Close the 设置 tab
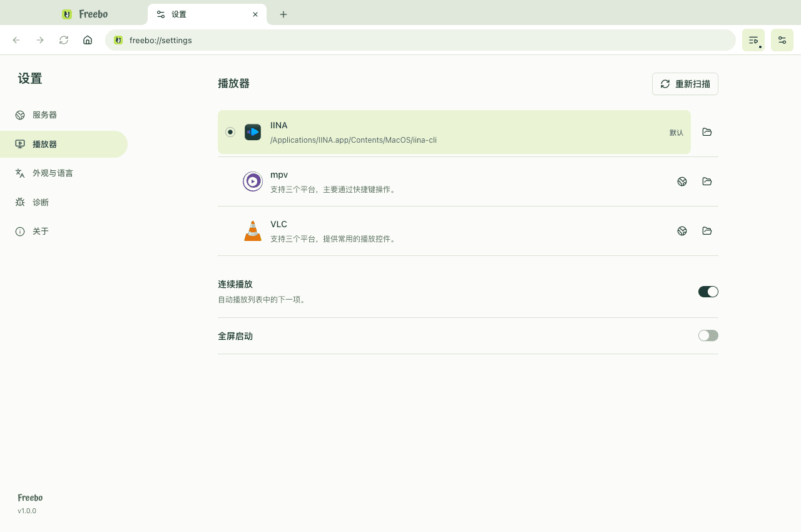801x532 pixels. pyautogui.click(x=255, y=14)
